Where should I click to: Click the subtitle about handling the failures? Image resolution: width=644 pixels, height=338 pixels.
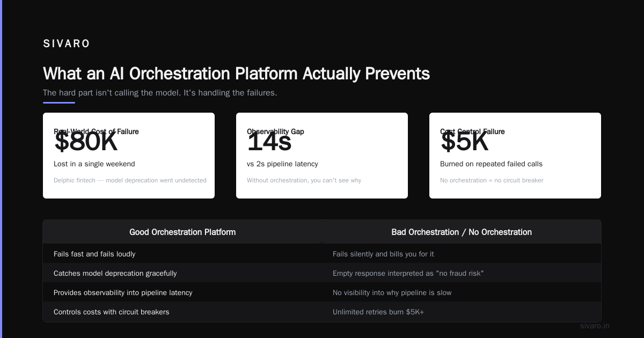pos(160,93)
